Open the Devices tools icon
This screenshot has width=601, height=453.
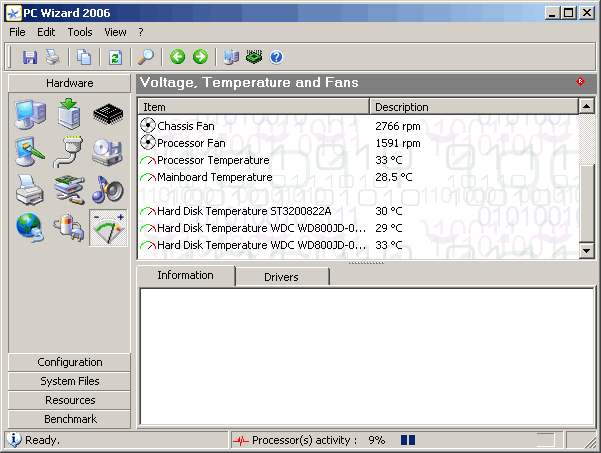[x=69, y=190]
